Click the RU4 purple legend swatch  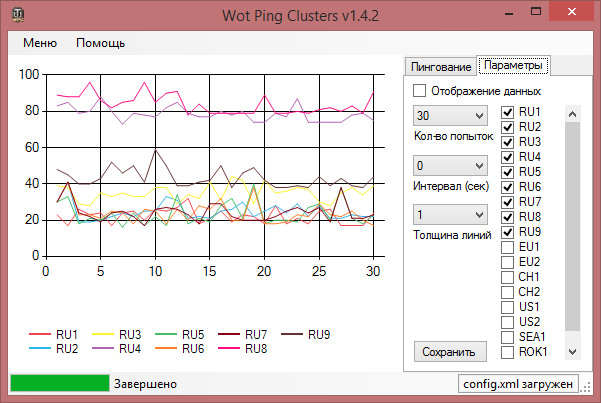point(103,349)
